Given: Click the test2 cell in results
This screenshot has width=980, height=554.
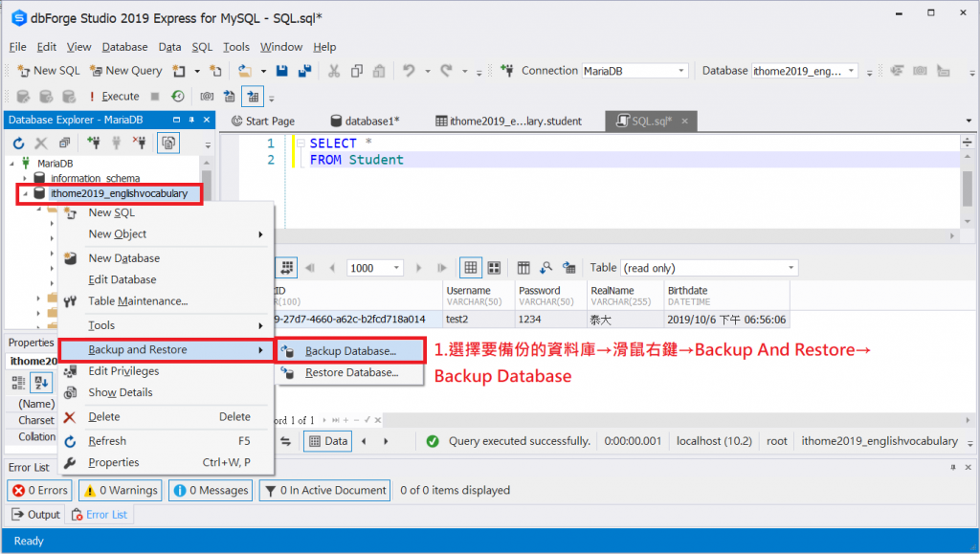Looking at the screenshot, I should (479, 320).
